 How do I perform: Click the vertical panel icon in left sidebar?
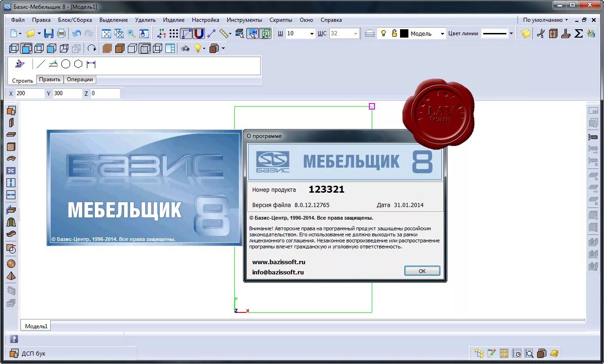click(11, 123)
